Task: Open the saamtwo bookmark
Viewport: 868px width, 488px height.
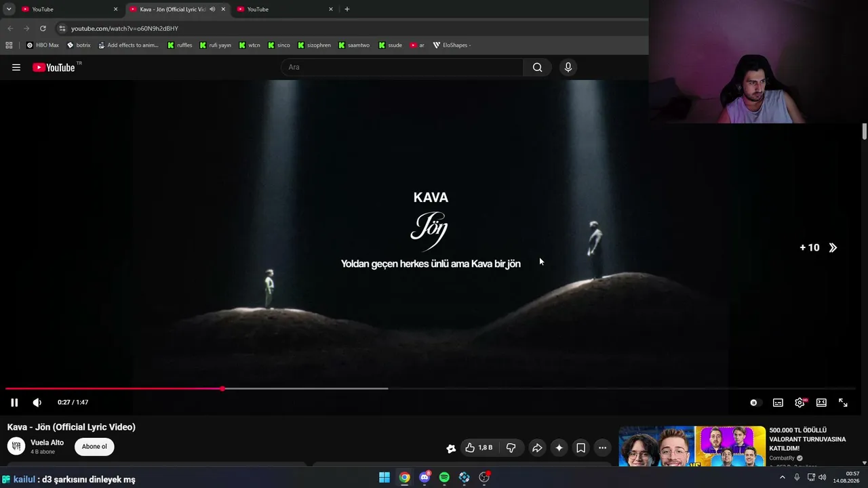Action: (x=353, y=45)
